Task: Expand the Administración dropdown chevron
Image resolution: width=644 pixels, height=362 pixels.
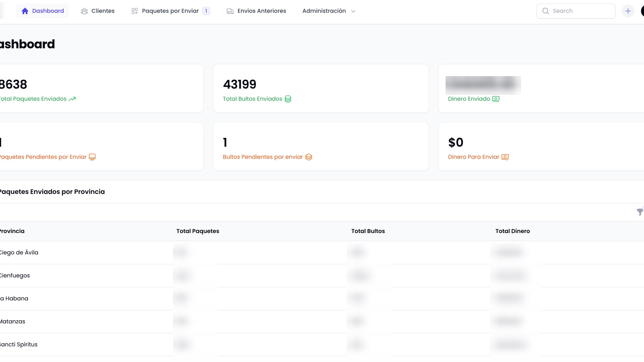Action: [353, 11]
